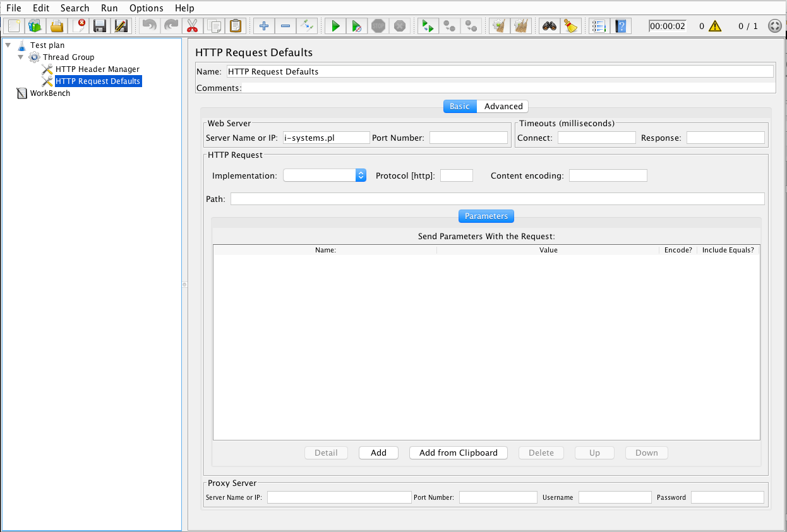Screen dimensions: 787x532
Task: Click the Save test plan floppy icon
Action: [x=99, y=26]
